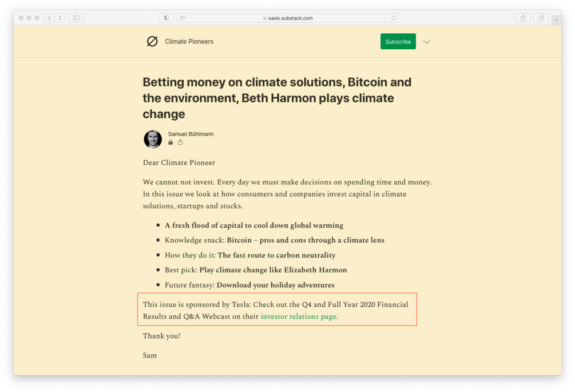Open the investor relations page link
This screenshot has width=575, height=392.
tap(298, 316)
